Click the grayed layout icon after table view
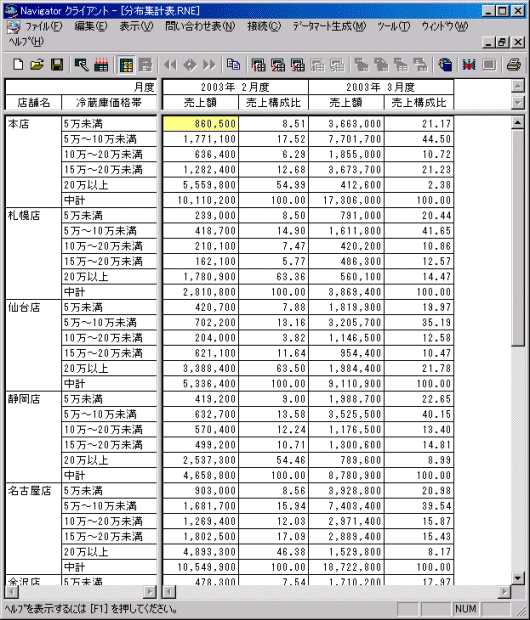 (145, 65)
